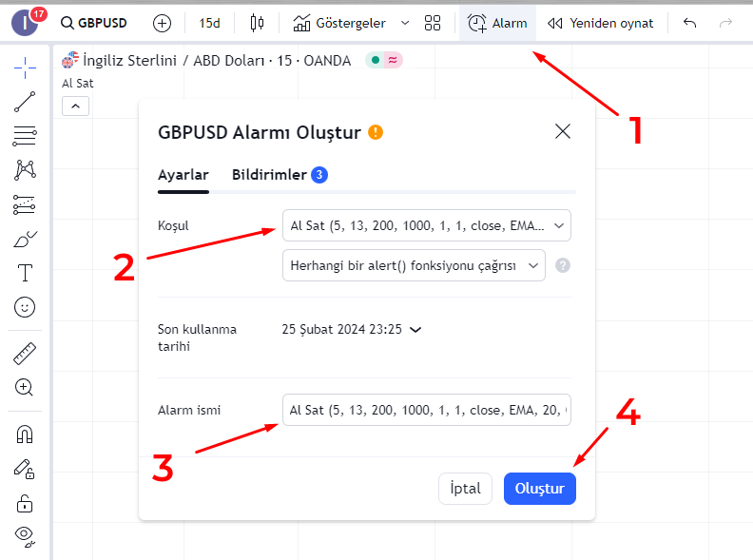The image size is (753, 560).
Task: Click the zoom in magnifier tool
Action: [25, 388]
